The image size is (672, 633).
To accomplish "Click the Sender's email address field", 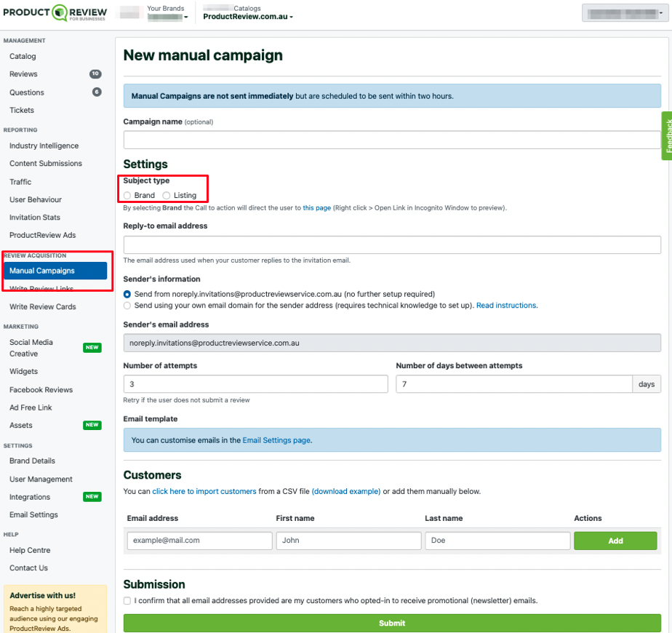I will tap(392, 343).
